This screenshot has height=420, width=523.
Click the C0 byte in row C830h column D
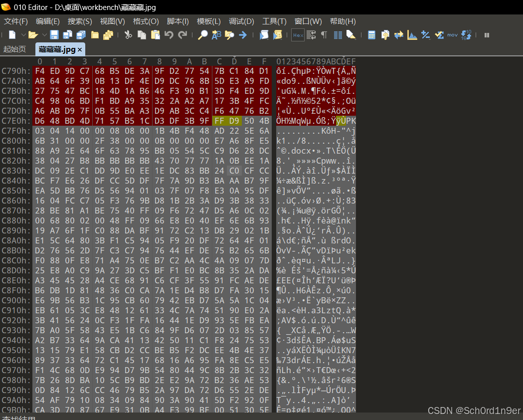click(234, 171)
